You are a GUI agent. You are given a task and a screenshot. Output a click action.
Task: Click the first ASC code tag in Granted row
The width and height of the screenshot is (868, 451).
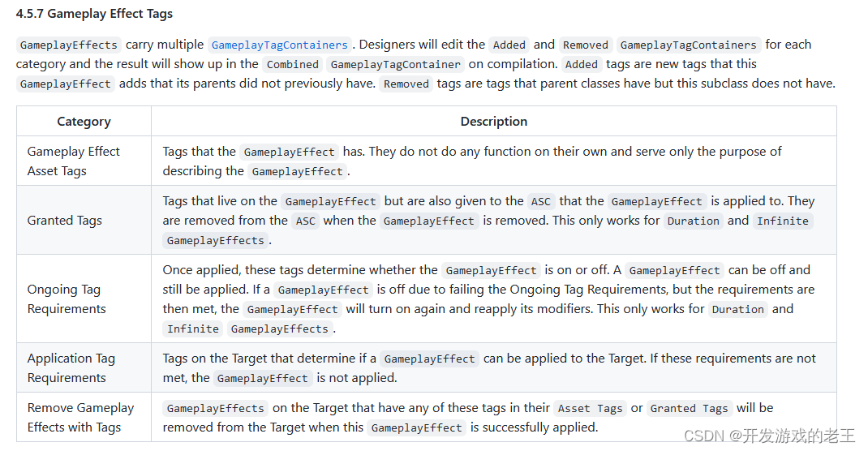coord(541,201)
